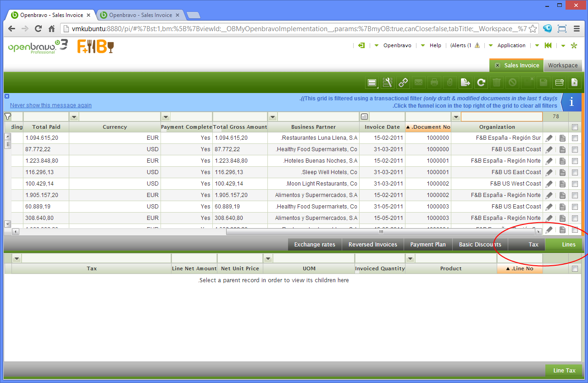
Task: Expand the Currency filter dropdown
Action: coord(74,117)
